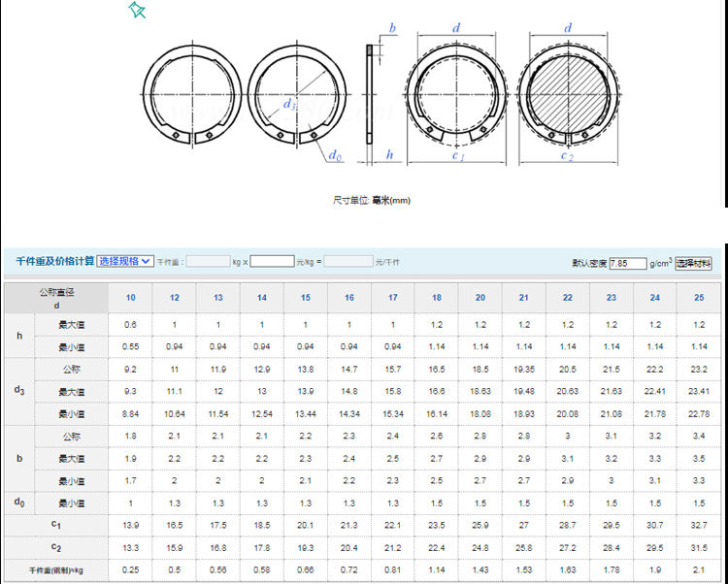Select the d3 min value 8.84
This screenshot has width=728, height=584.
point(131,414)
